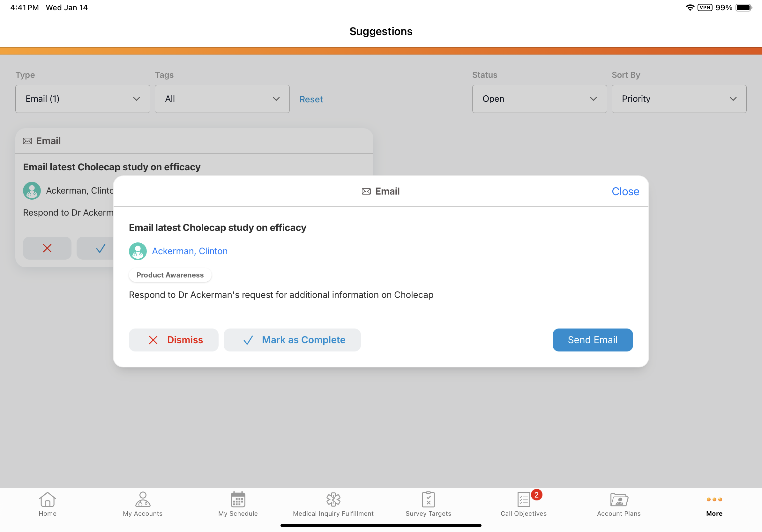Click Mark as Complete button

(292, 340)
